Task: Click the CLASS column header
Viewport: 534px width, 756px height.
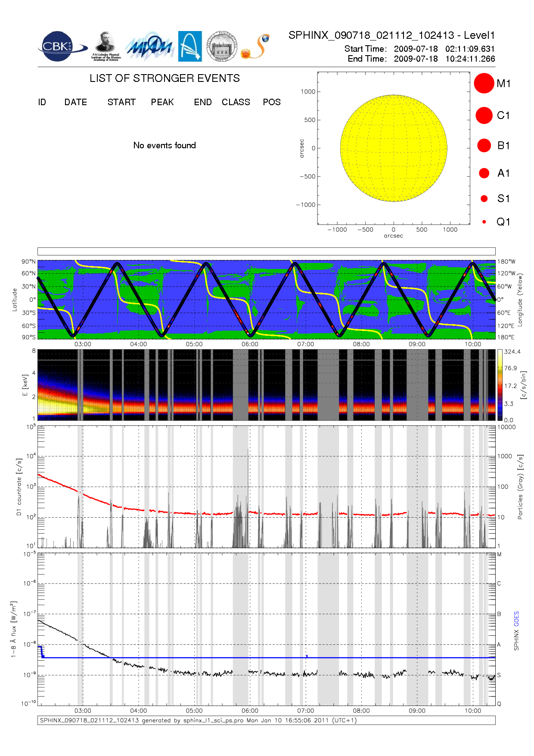Action: [236, 102]
